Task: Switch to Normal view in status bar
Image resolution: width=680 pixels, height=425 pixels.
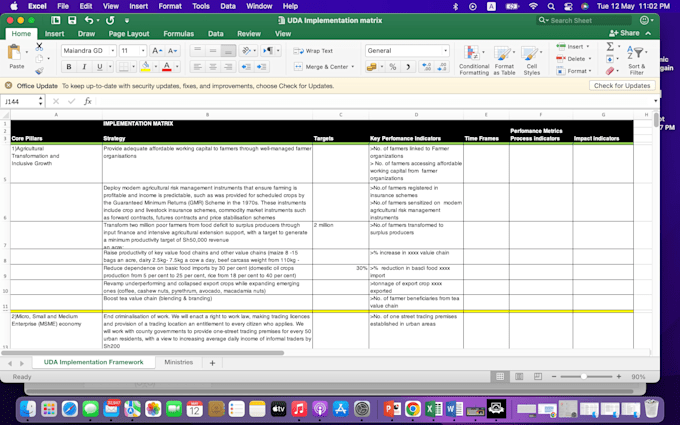Action: pos(500,376)
